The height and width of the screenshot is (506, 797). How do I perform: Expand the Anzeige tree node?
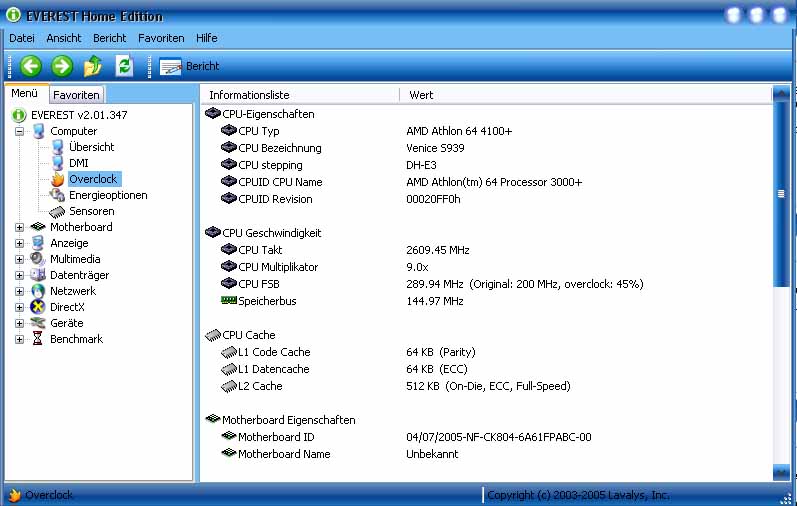[19, 243]
